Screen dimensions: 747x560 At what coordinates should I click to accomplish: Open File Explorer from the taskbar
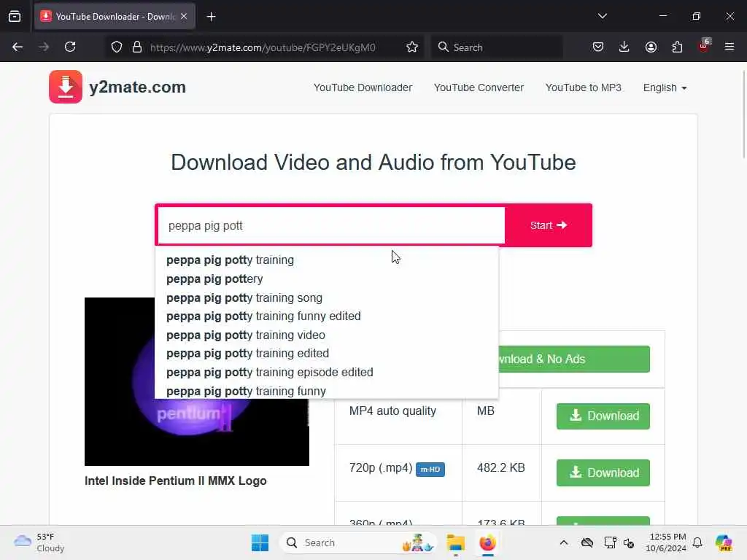(455, 542)
